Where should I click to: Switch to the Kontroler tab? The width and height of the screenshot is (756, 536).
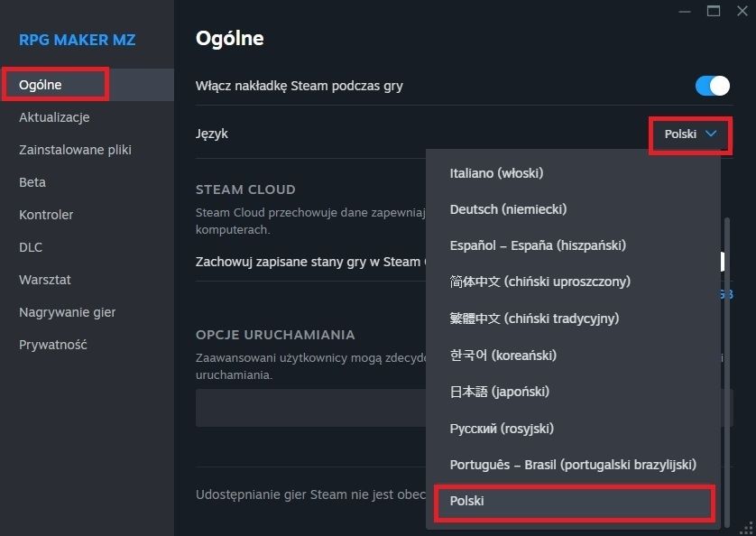(x=46, y=215)
